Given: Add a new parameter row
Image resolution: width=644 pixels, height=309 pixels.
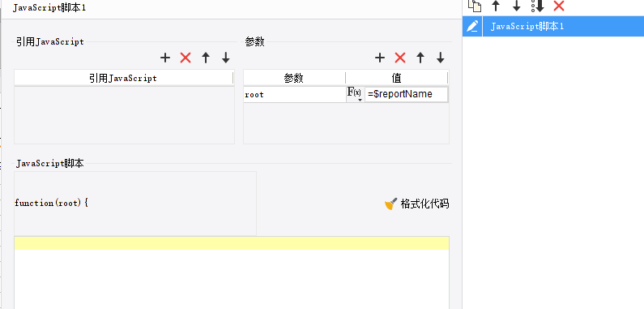Looking at the screenshot, I should point(380,58).
